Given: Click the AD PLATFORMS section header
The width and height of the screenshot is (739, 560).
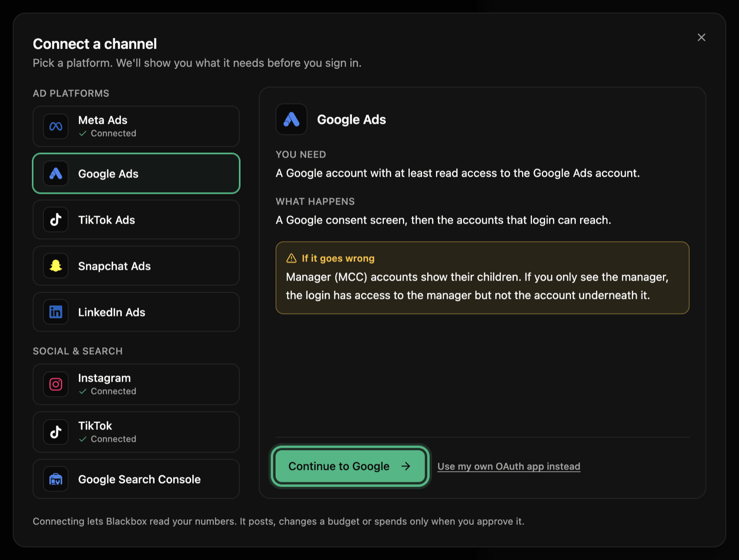Looking at the screenshot, I should (x=71, y=93).
